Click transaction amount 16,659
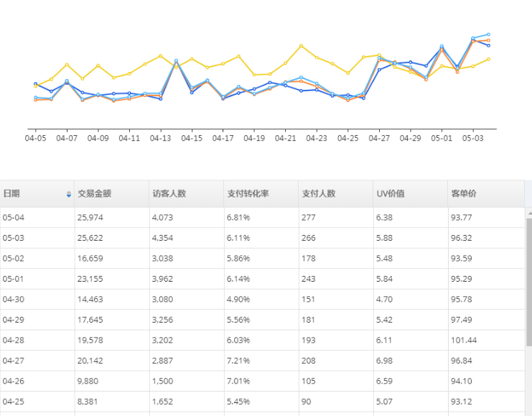Screen dimensions: 532x416 pos(90,259)
